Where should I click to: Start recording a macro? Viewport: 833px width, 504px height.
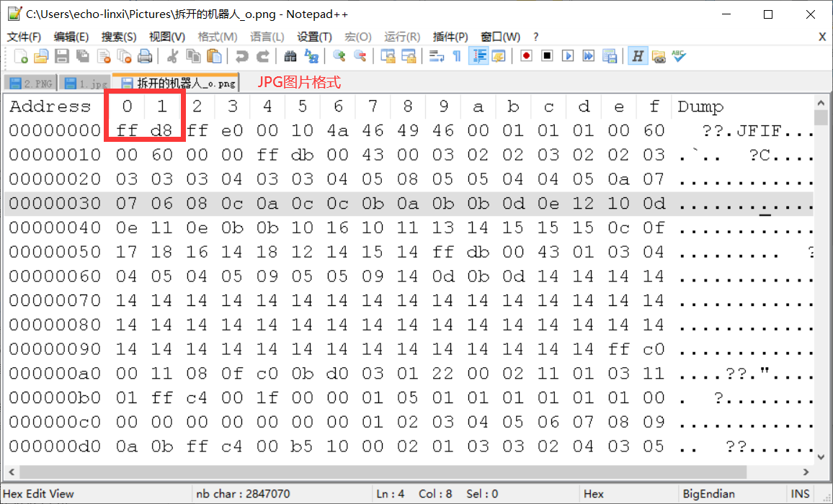pos(526,56)
